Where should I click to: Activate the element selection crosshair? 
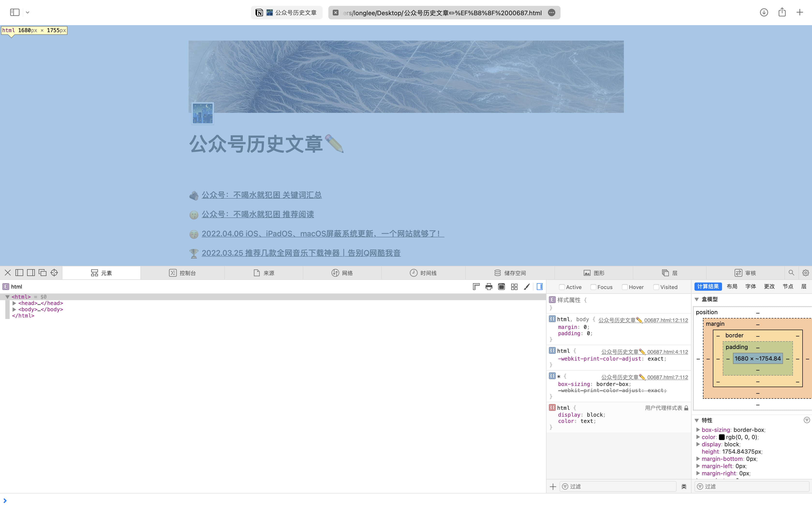pos(54,273)
